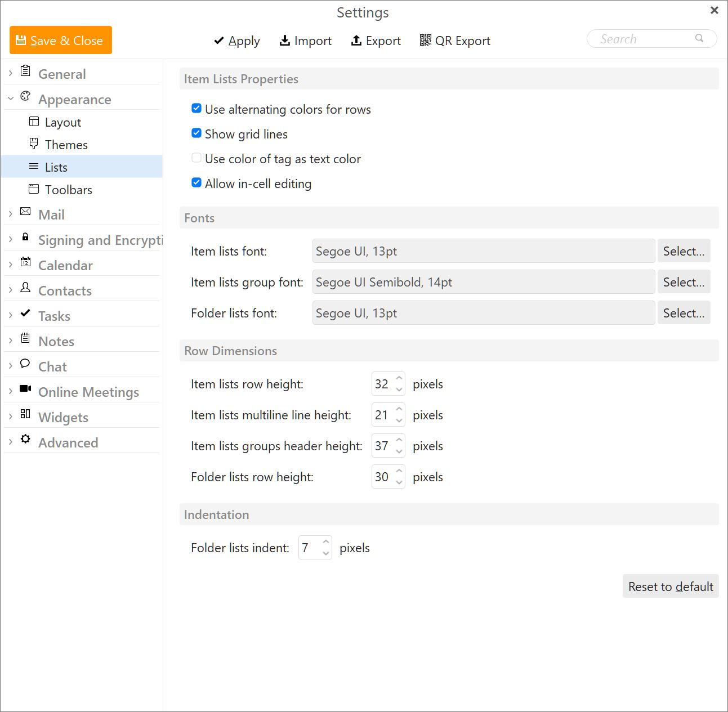Click the Lists lines icon

point(34,167)
